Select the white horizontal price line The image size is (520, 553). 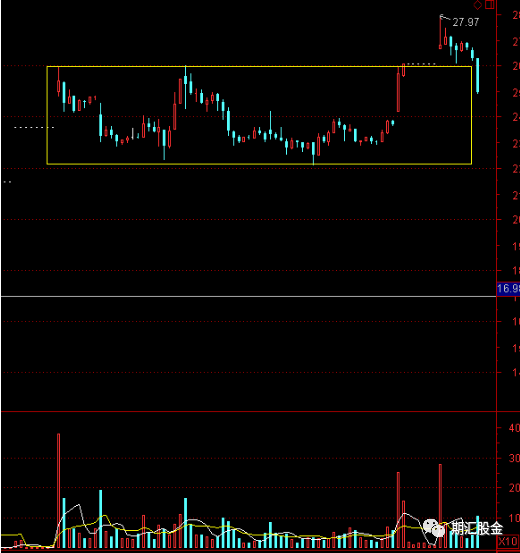[248, 297]
